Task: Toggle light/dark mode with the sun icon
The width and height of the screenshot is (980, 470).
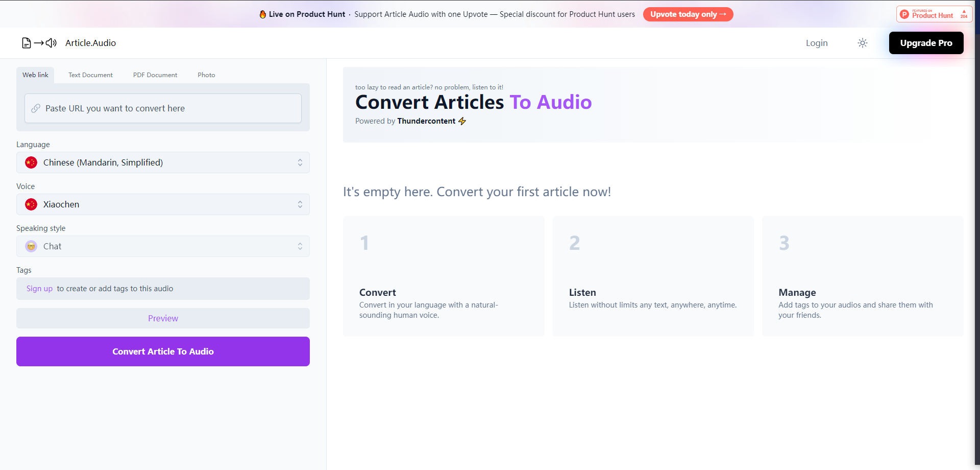Action: [862, 43]
